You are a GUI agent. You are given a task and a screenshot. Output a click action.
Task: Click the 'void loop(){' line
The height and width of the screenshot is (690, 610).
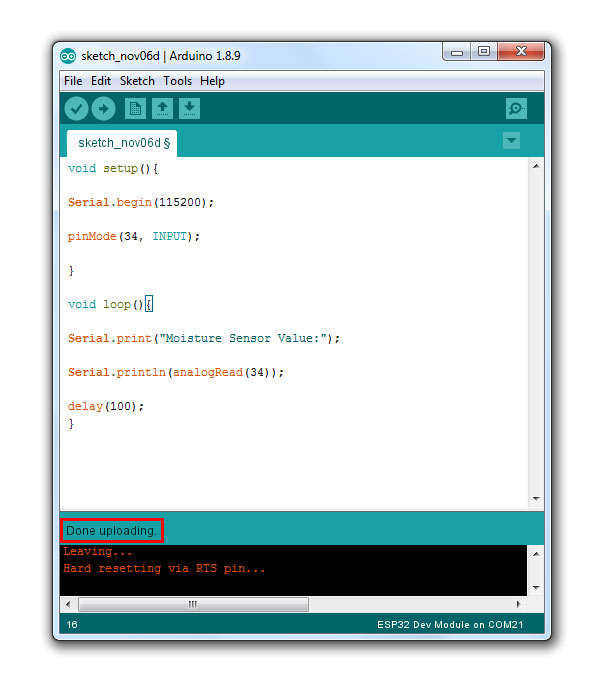click(x=110, y=305)
